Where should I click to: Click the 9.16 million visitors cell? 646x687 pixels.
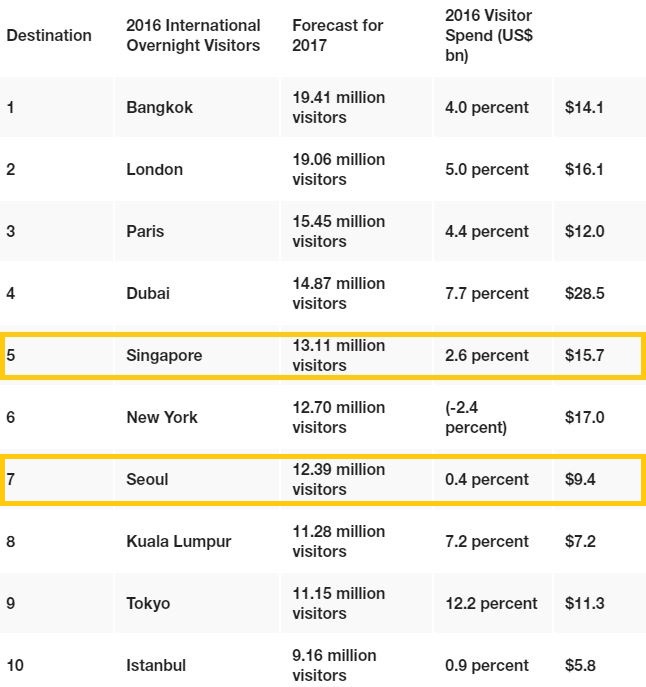tap(334, 666)
